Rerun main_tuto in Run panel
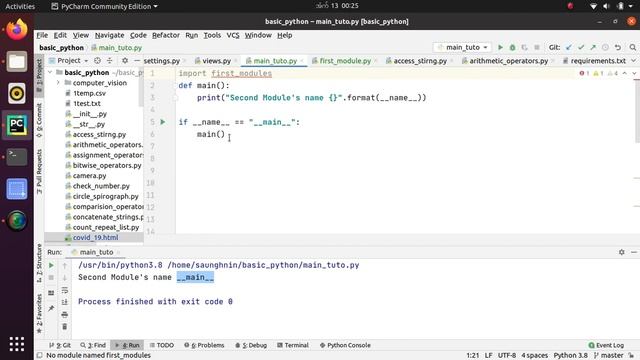Image resolution: width=640 pixels, height=360 pixels. tap(51, 265)
